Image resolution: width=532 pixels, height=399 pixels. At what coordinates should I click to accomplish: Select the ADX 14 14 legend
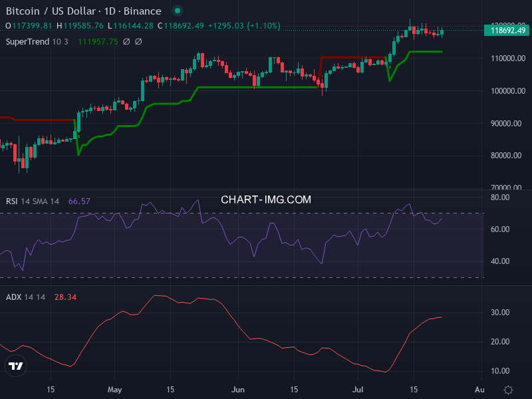click(x=25, y=297)
